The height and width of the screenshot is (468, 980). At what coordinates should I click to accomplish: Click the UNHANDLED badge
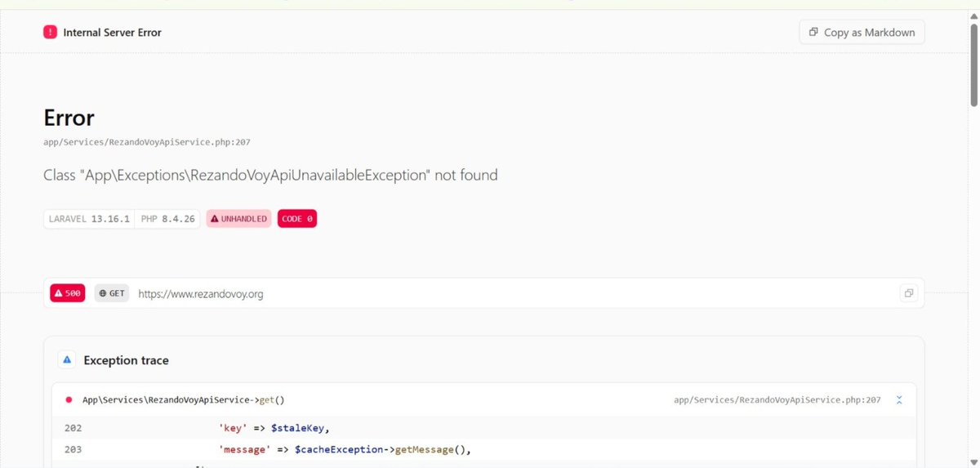pyautogui.click(x=238, y=219)
